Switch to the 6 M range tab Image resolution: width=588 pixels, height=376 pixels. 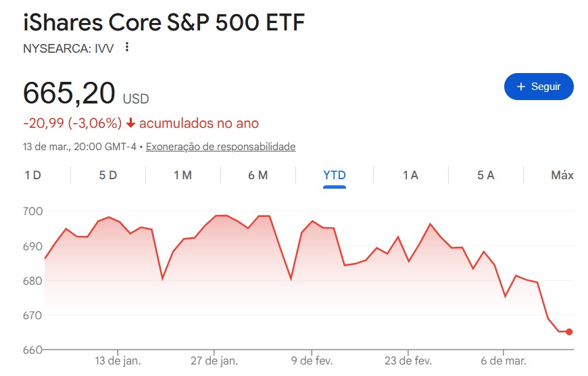(258, 175)
